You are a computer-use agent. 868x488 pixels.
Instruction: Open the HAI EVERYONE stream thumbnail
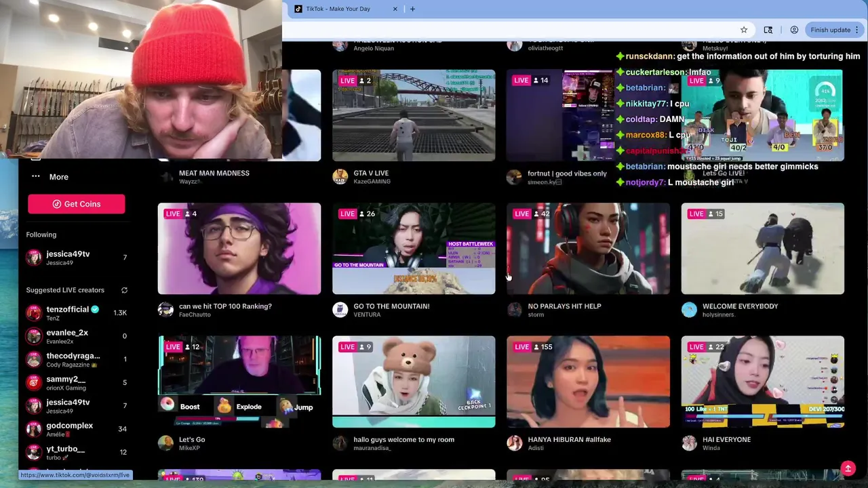762,382
